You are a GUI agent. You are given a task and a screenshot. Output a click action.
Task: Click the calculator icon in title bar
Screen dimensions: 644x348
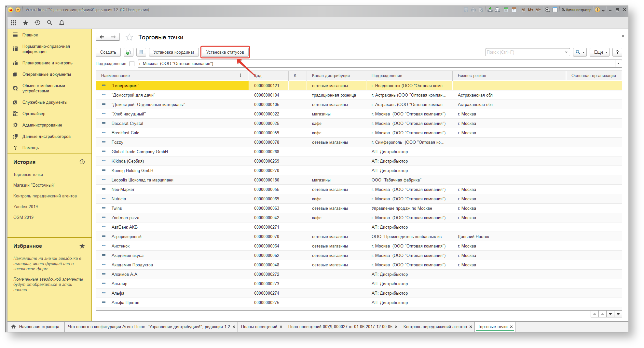506,10
